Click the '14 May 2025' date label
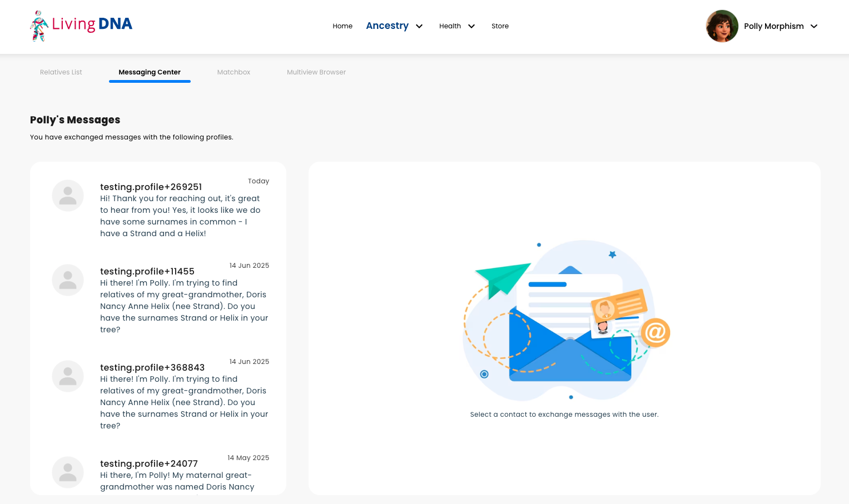Viewport: 849px width, 504px height. pyautogui.click(x=249, y=458)
